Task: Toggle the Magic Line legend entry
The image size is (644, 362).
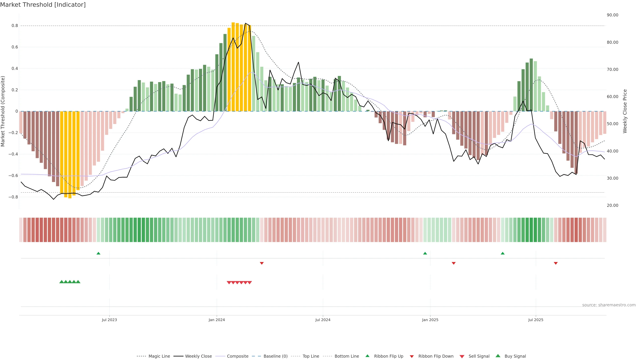Action: point(159,356)
